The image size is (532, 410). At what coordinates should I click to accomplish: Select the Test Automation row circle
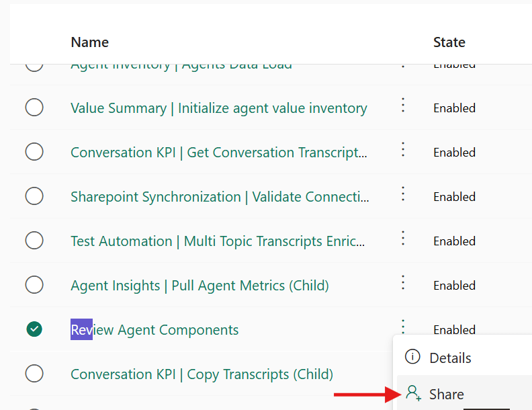(34, 241)
